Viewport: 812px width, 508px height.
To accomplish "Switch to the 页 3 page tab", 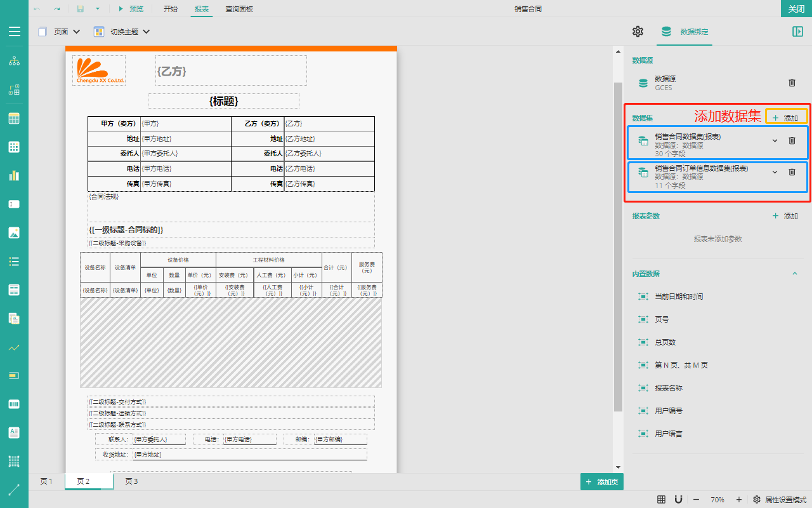I will tap(131, 481).
